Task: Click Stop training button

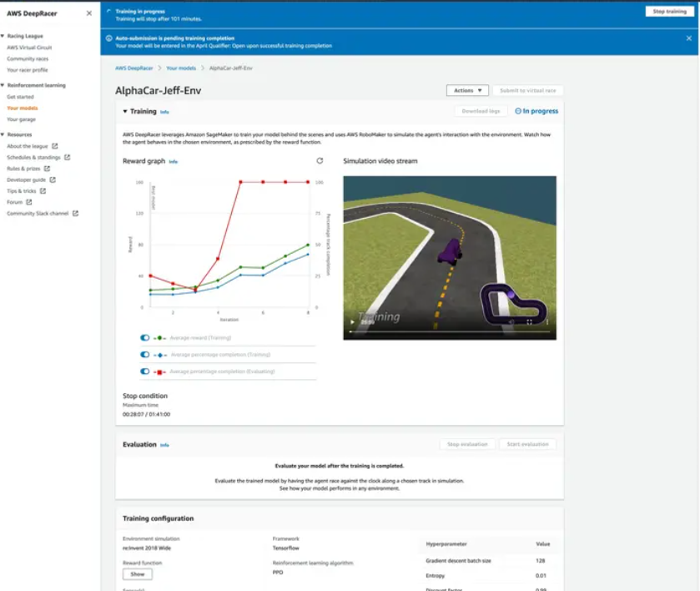Action: (x=669, y=11)
